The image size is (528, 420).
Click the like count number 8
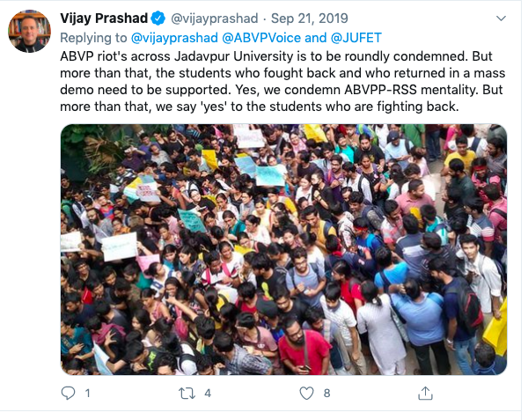(326, 394)
